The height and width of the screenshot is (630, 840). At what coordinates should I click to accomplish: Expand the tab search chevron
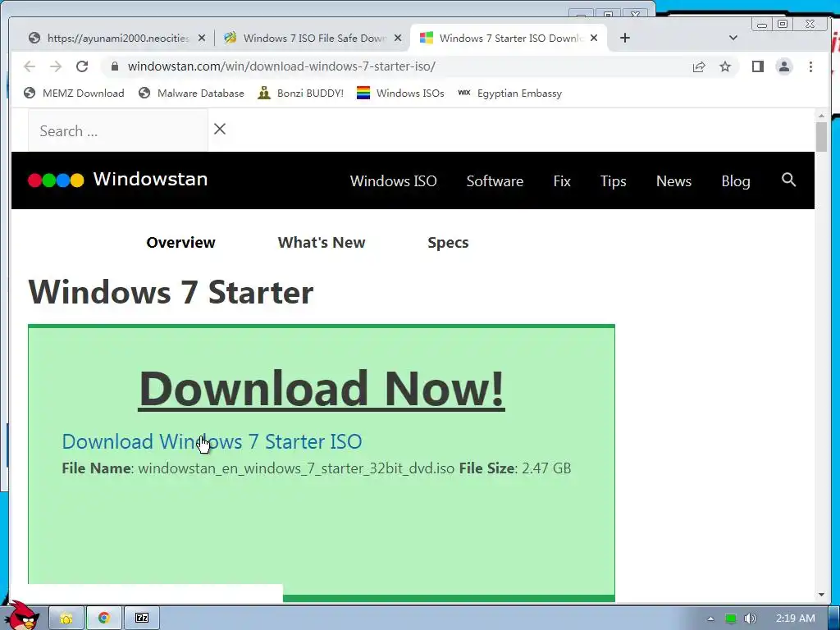[x=733, y=38]
